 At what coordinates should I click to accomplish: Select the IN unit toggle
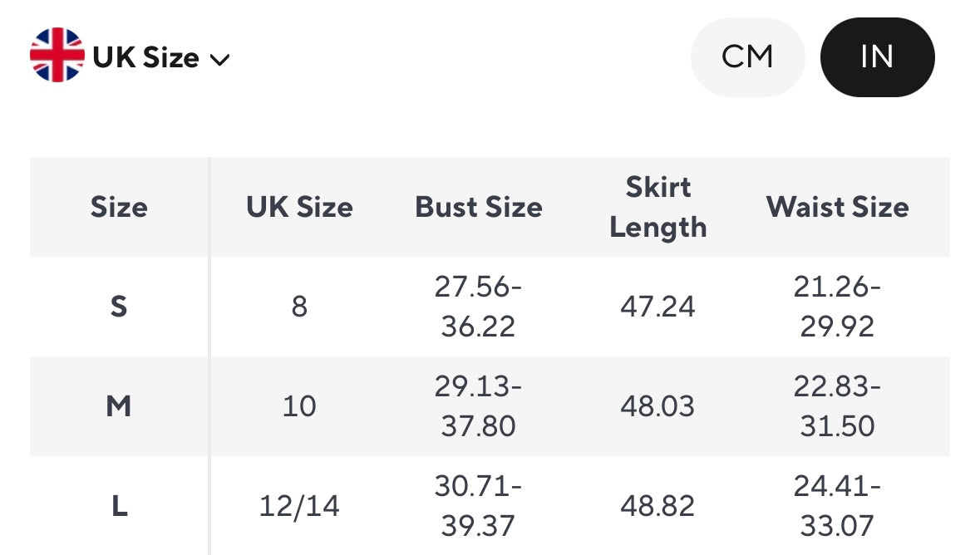tap(877, 57)
